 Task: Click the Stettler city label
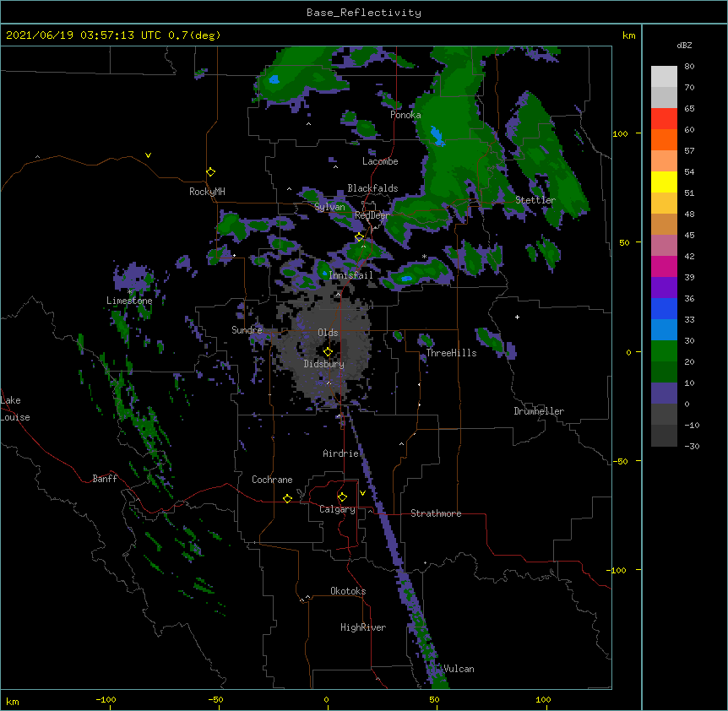click(x=535, y=200)
